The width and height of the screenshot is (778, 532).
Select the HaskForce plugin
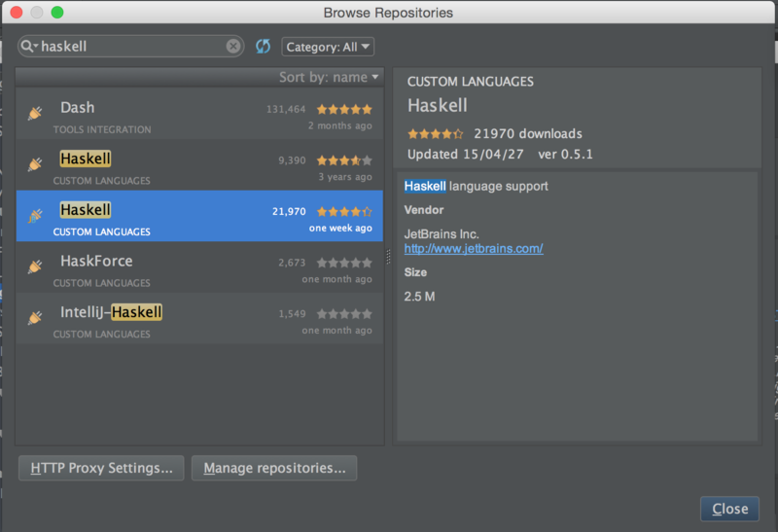(x=199, y=267)
